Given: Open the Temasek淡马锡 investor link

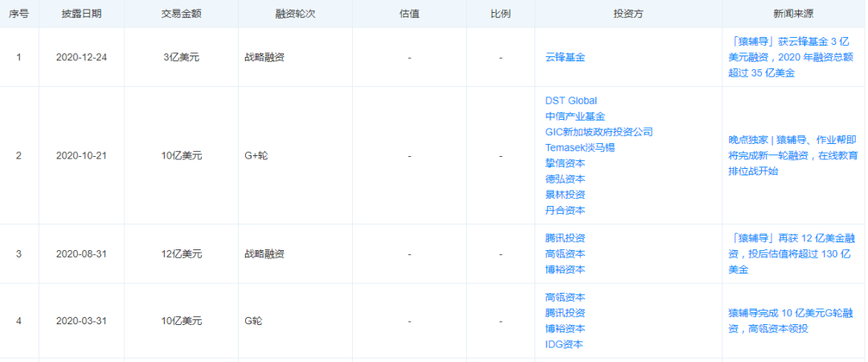Looking at the screenshot, I should pos(579,147).
